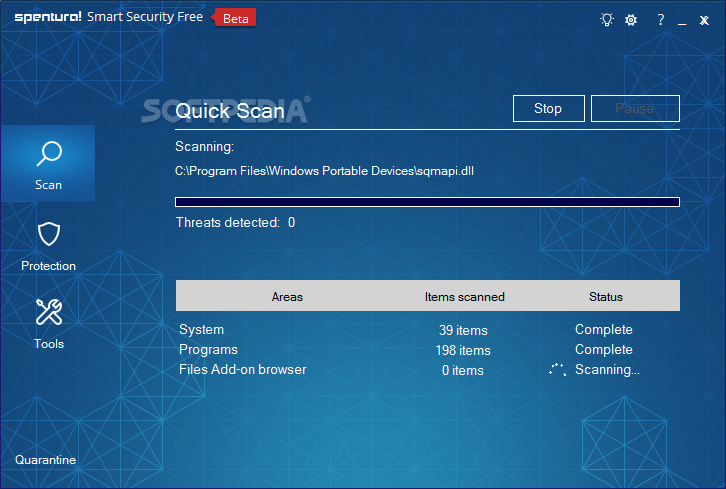Screen dimensions: 726x489
Task: Click the Items scanned column header
Action: pos(464,297)
